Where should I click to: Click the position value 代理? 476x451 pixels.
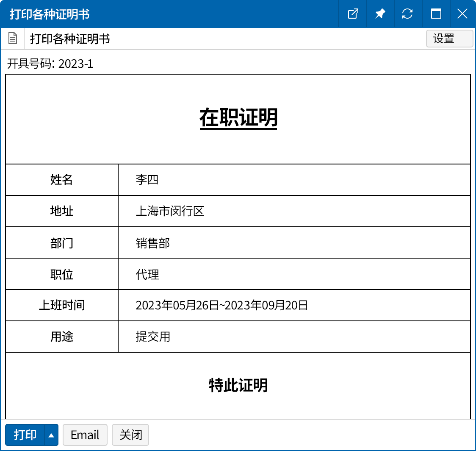click(x=147, y=274)
